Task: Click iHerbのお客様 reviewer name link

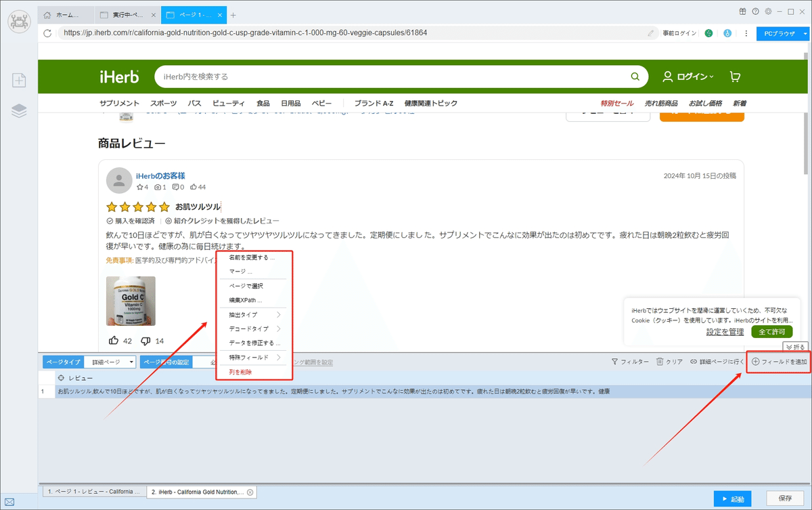Action: coord(160,175)
